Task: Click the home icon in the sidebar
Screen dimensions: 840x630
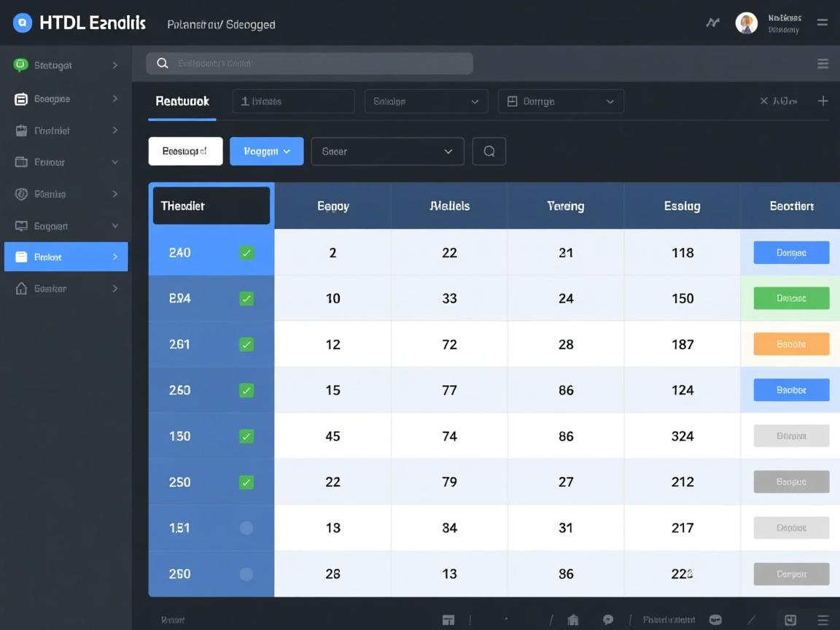Action: (21, 289)
